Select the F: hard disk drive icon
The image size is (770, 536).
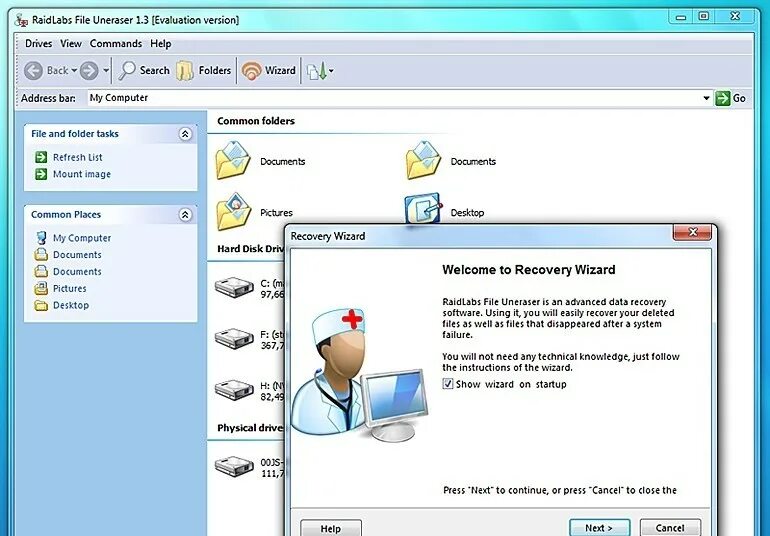[234, 339]
